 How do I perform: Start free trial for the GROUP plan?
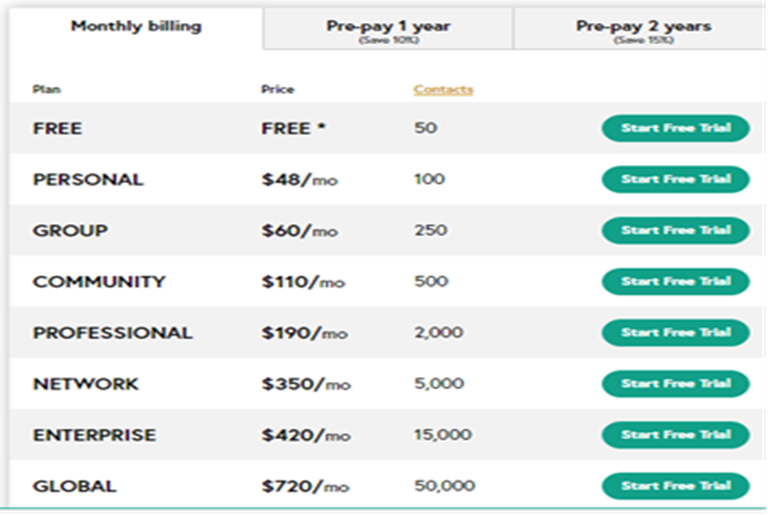pyautogui.click(x=675, y=230)
